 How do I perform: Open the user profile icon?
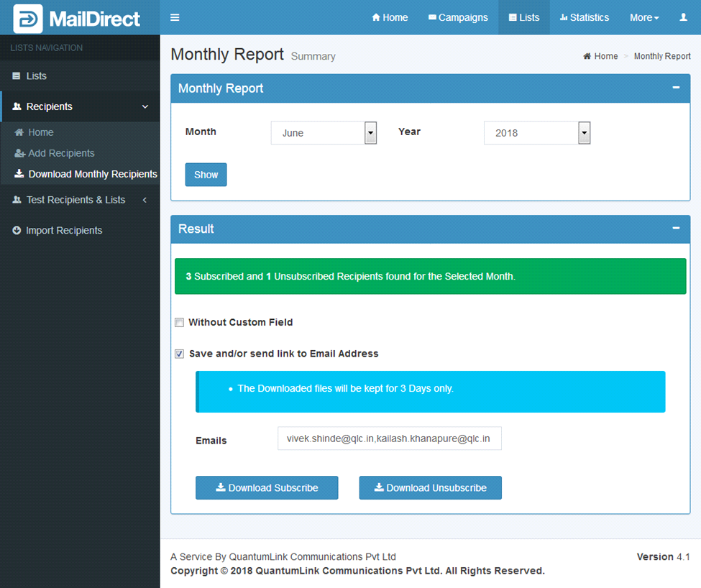(683, 18)
